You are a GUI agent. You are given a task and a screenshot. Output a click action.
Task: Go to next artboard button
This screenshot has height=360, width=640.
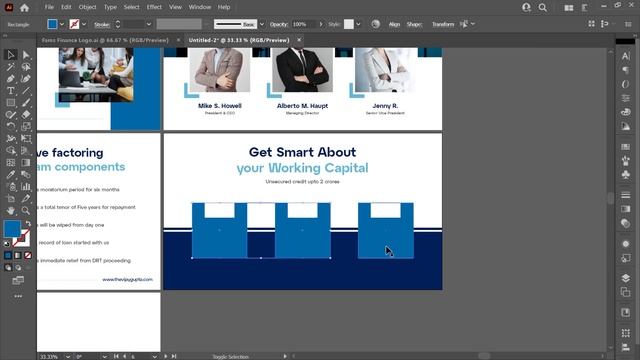click(x=166, y=356)
